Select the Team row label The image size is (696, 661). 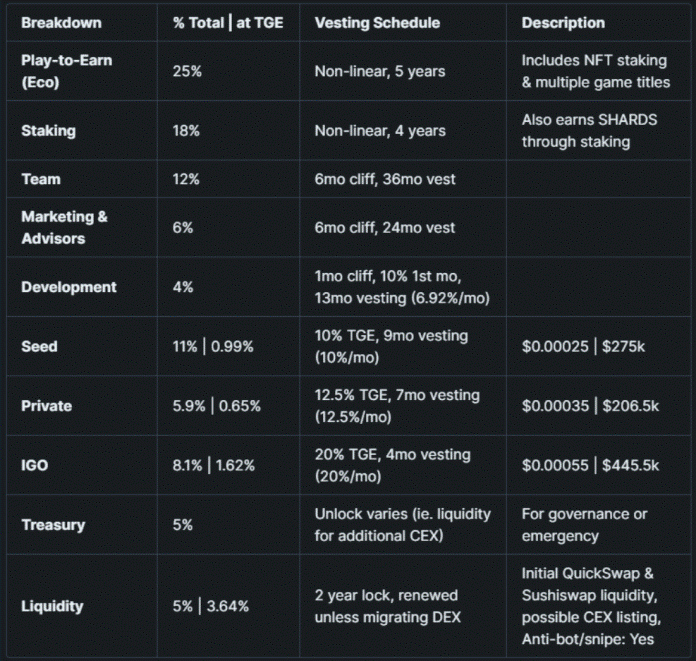(41, 179)
